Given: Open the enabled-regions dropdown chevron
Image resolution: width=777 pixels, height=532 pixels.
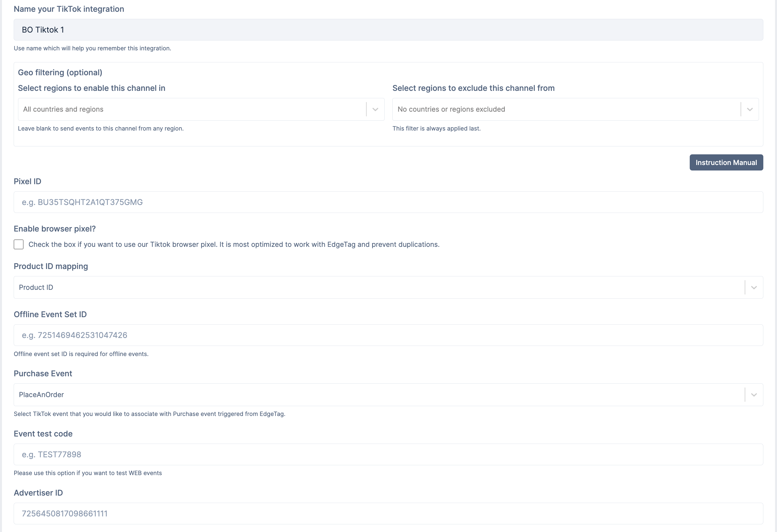Looking at the screenshot, I should pyautogui.click(x=375, y=109).
